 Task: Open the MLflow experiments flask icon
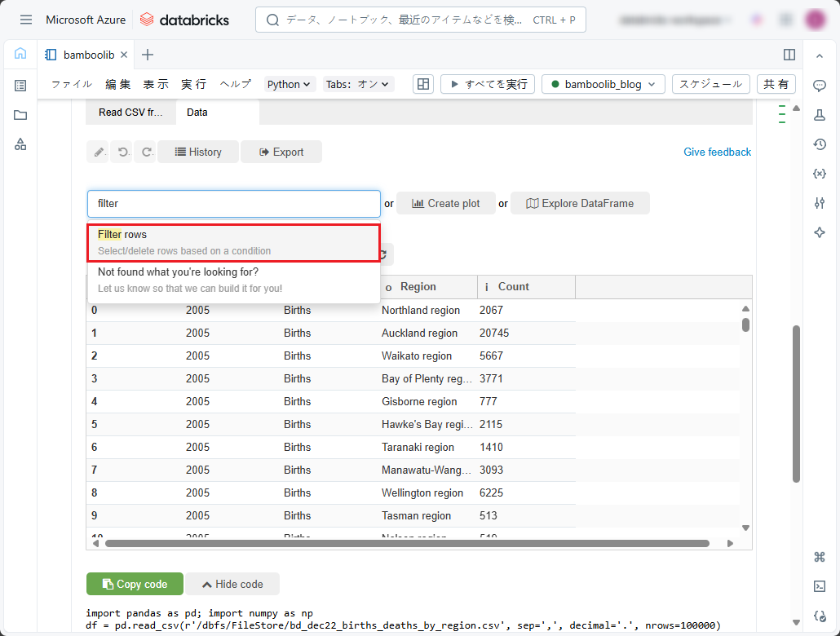coord(820,115)
